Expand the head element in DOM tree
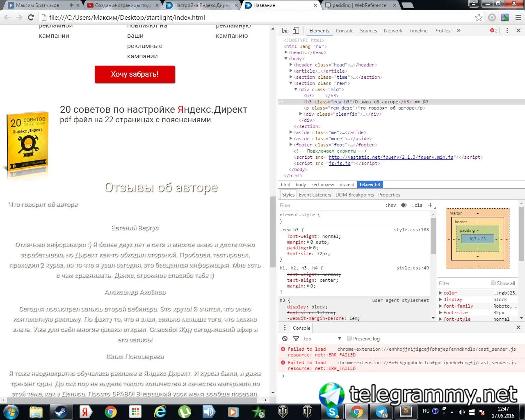The width and height of the screenshot is (525, 420). [x=286, y=52]
